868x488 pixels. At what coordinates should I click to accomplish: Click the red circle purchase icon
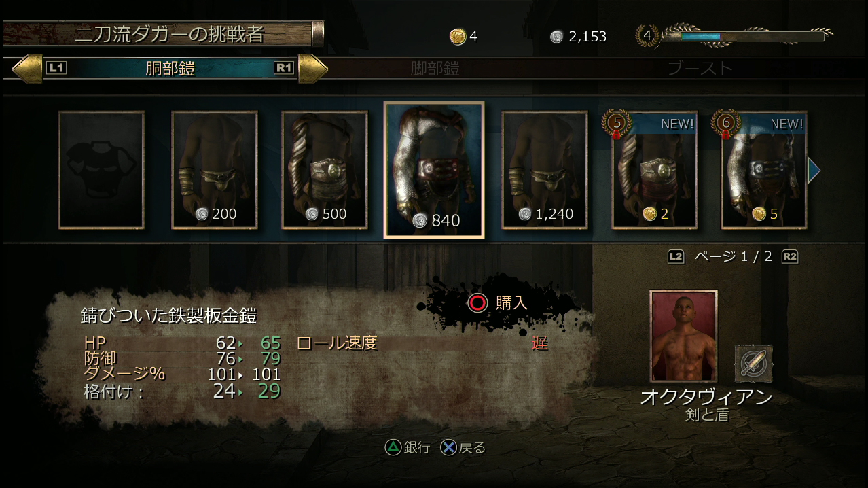point(478,303)
